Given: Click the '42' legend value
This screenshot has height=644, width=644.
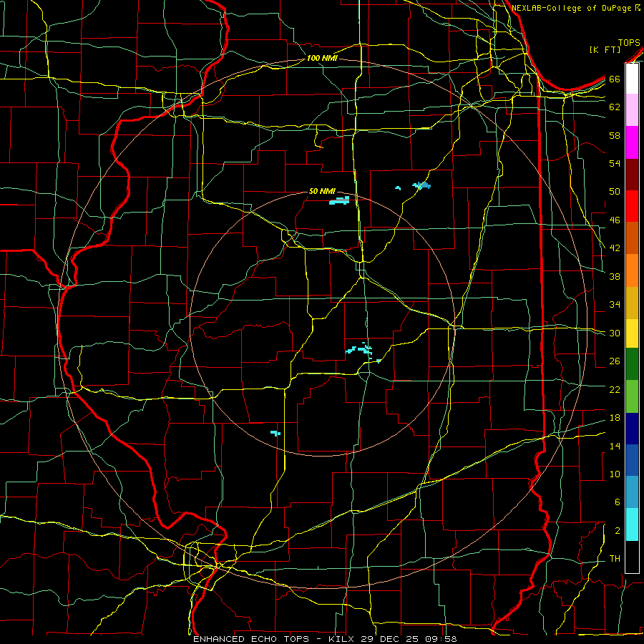Looking at the screenshot, I should pyautogui.click(x=615, y=248).
